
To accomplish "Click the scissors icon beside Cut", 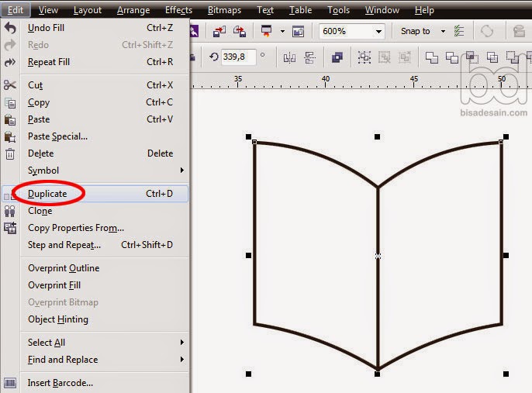I will (10, 85).
